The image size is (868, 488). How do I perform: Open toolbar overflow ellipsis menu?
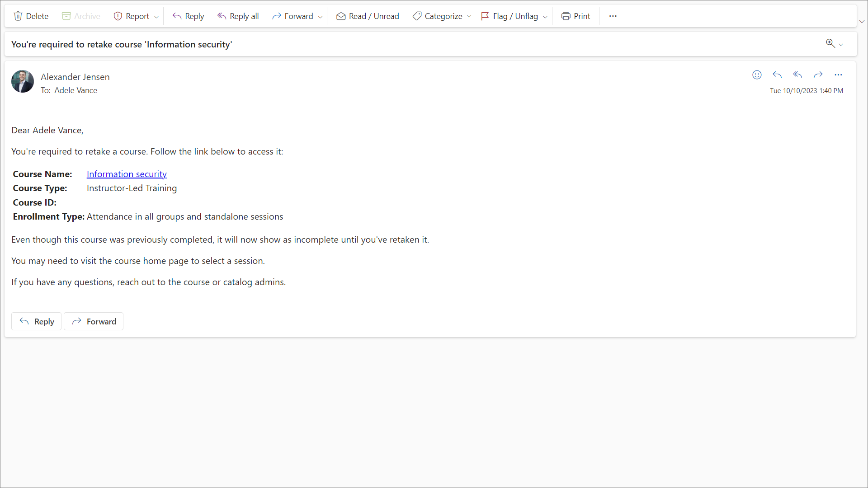click(x=613, y=16)
